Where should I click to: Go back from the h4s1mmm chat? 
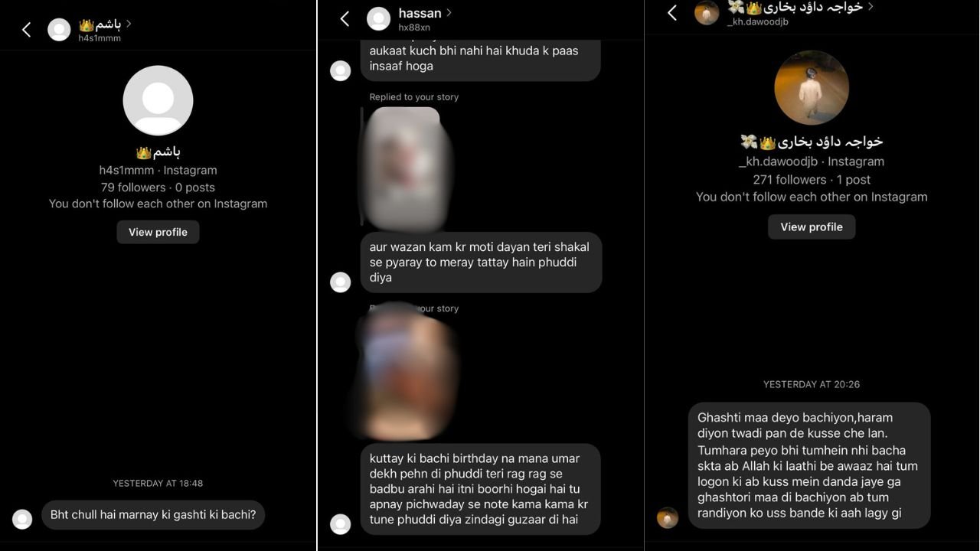[x=27, y=30]
